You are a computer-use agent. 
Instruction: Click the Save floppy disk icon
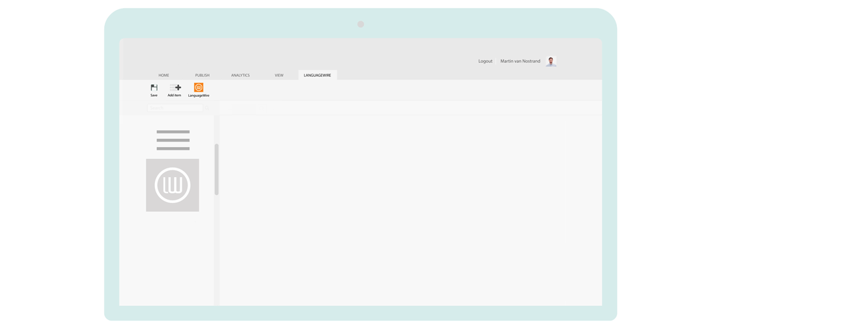pyautogui.click(x=154, y=88)
